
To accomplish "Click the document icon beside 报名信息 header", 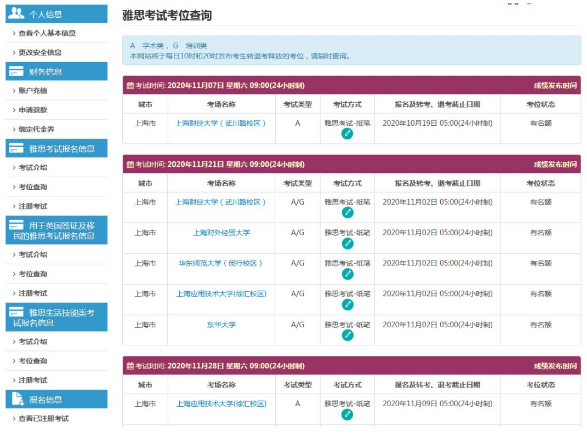I will click(17, 399).
